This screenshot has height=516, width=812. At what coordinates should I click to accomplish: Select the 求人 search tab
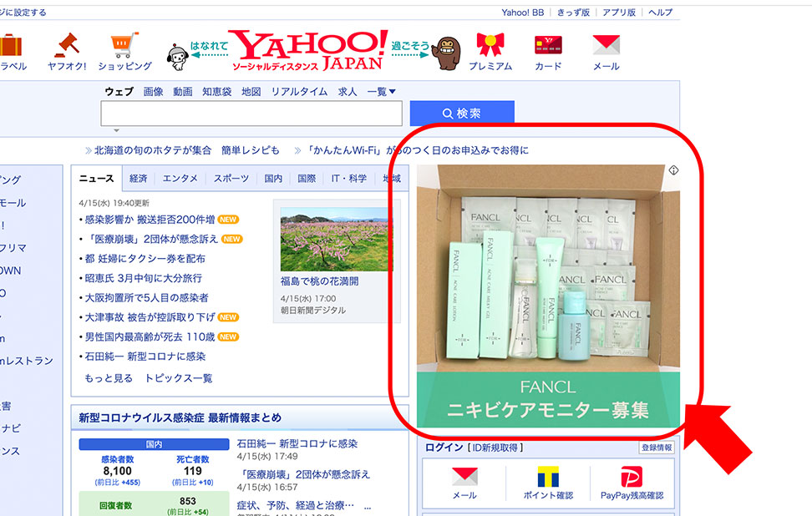click(x=348, y=92)
